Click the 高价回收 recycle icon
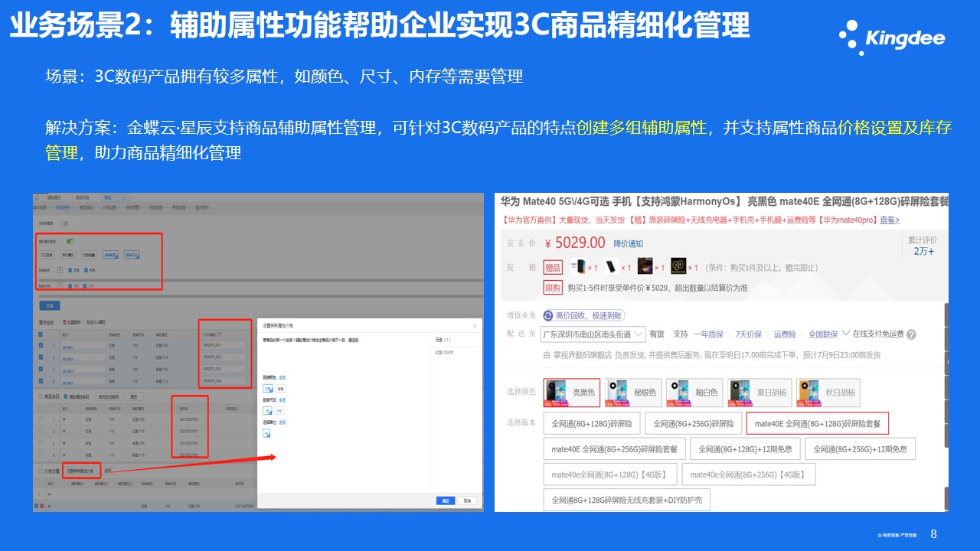 coord(549,315)
